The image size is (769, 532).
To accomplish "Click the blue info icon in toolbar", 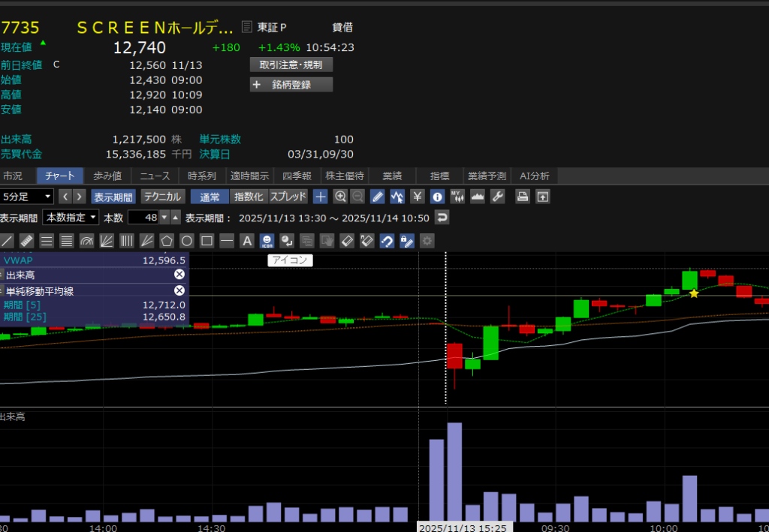I will click(x=437, y=197).
